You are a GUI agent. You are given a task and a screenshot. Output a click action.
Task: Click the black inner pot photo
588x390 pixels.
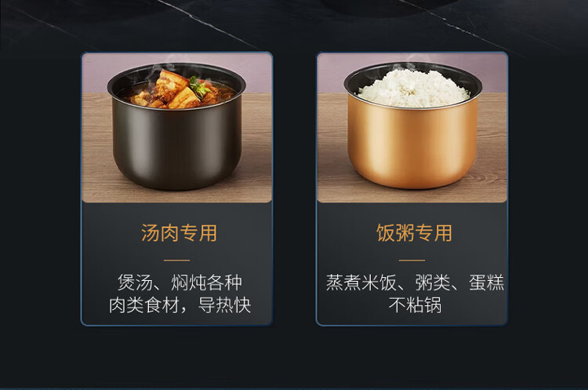(x=176, y=128)
